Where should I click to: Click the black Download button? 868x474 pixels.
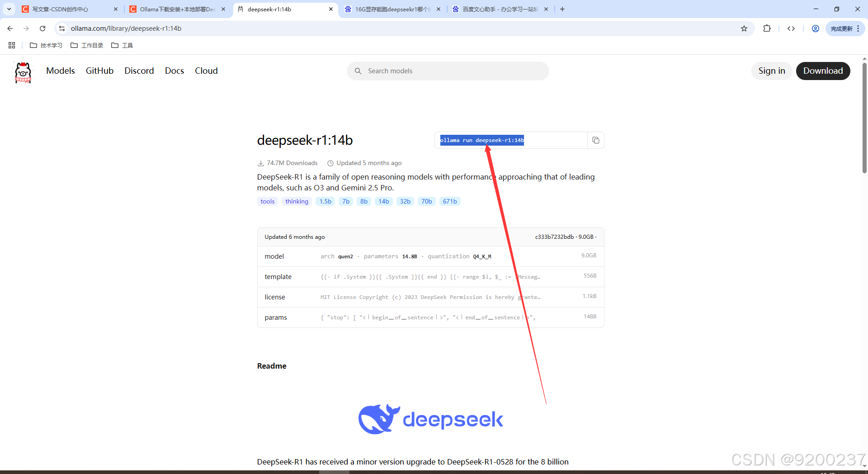pos(823,71)
